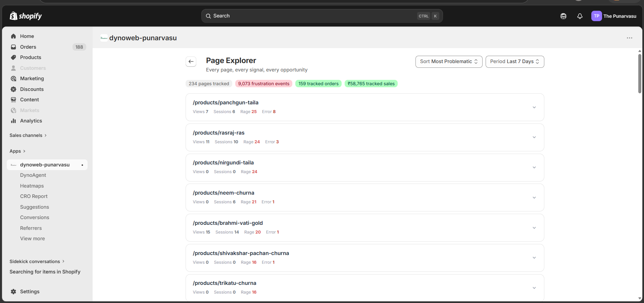
Task: Open the three-dot more actions menu
Action: point(629,38)
